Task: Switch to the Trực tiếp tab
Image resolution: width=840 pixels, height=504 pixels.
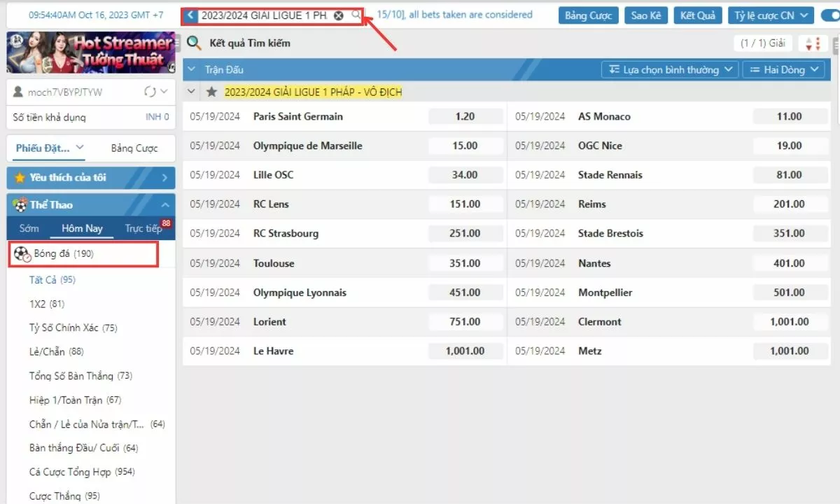Action: pyautogui.click(x=143, y=228)
